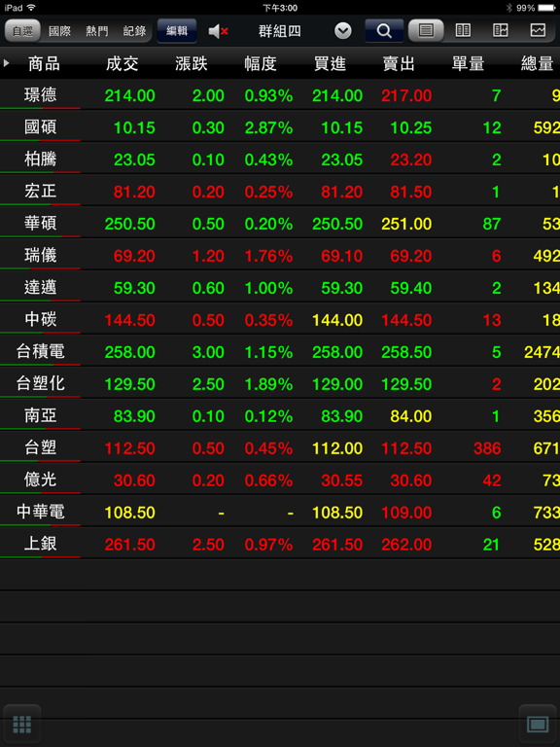Viewport: 560px width, 747px height.
Task: Tap the 下午3:00 clock in status bar
Action: tap(280, 8)
